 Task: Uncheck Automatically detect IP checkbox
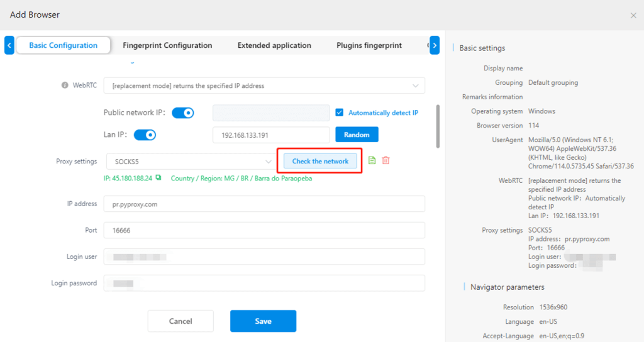339,113
